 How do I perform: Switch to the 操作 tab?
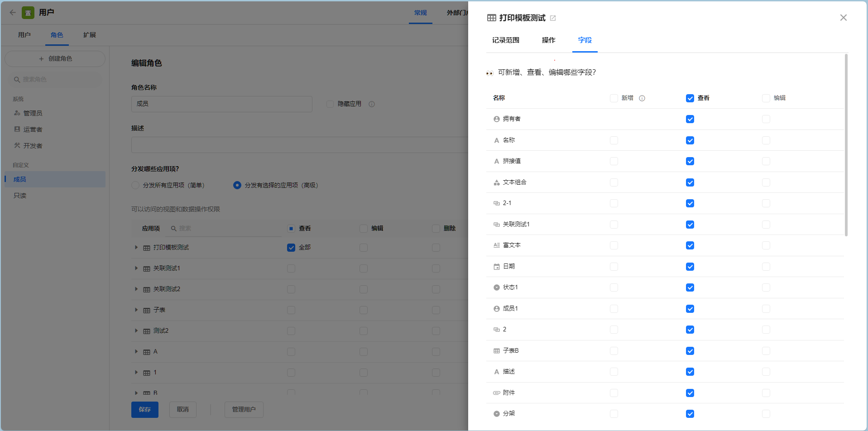549,40
